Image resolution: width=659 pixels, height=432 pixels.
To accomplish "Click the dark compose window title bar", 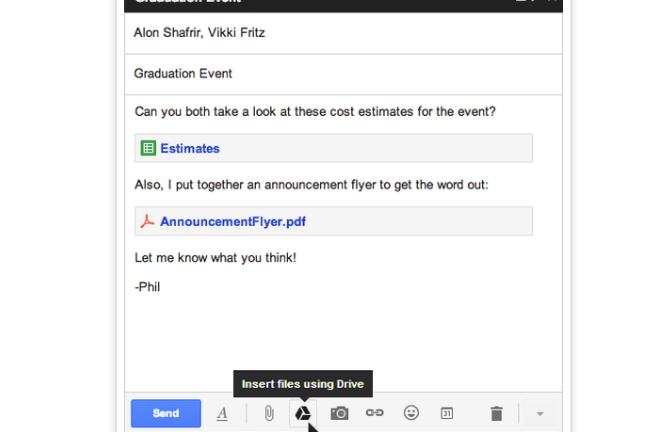I will point(343,5).
